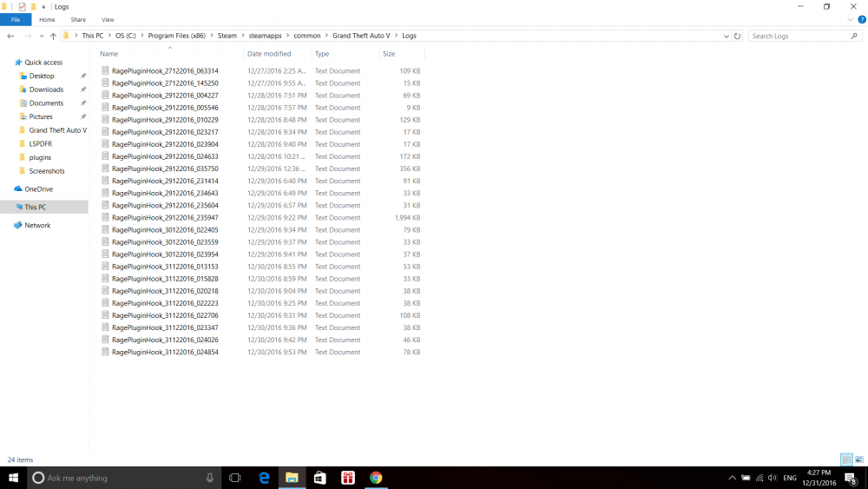Open the LSPDFR folder in sidebar
The image size is (868, 489).
tap(41, 144)
